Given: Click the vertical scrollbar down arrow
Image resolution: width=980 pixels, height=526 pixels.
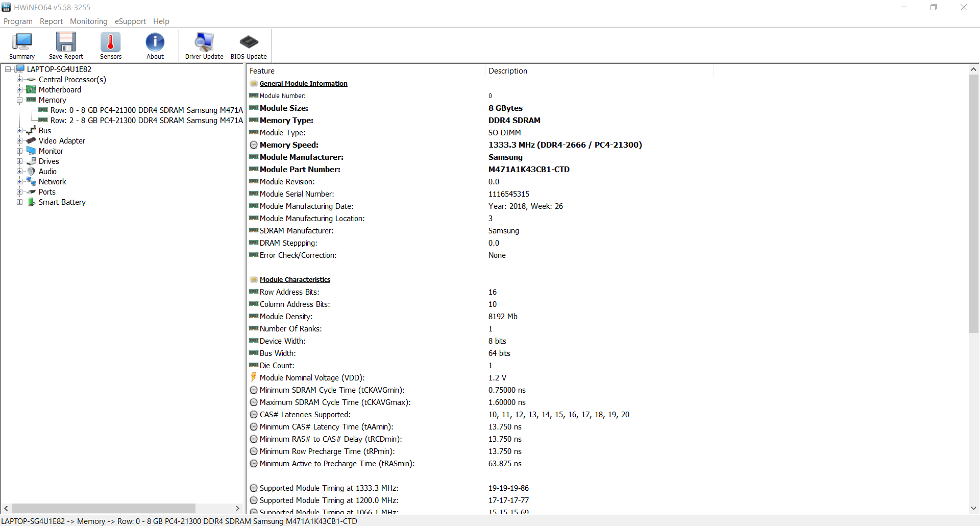Looking at the screenshot, I should [x=973, y=508].
